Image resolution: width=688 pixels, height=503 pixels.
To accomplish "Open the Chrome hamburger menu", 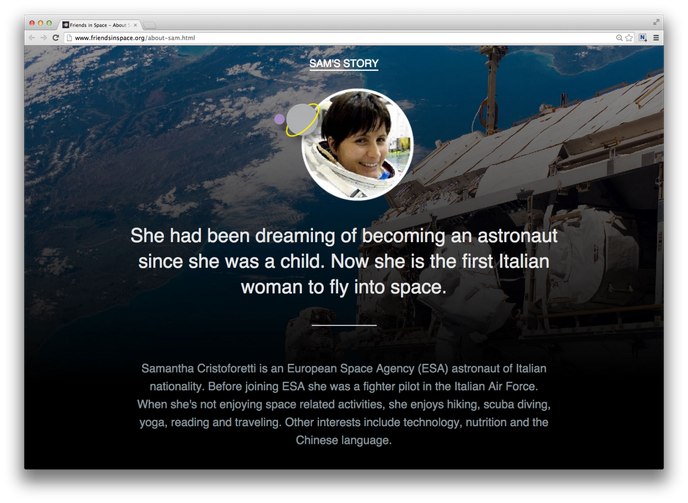I will (x=656, y=38).
